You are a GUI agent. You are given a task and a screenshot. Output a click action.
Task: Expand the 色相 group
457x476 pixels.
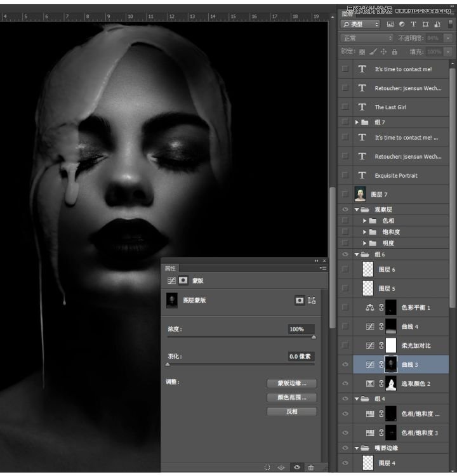[x=364, y=221]
